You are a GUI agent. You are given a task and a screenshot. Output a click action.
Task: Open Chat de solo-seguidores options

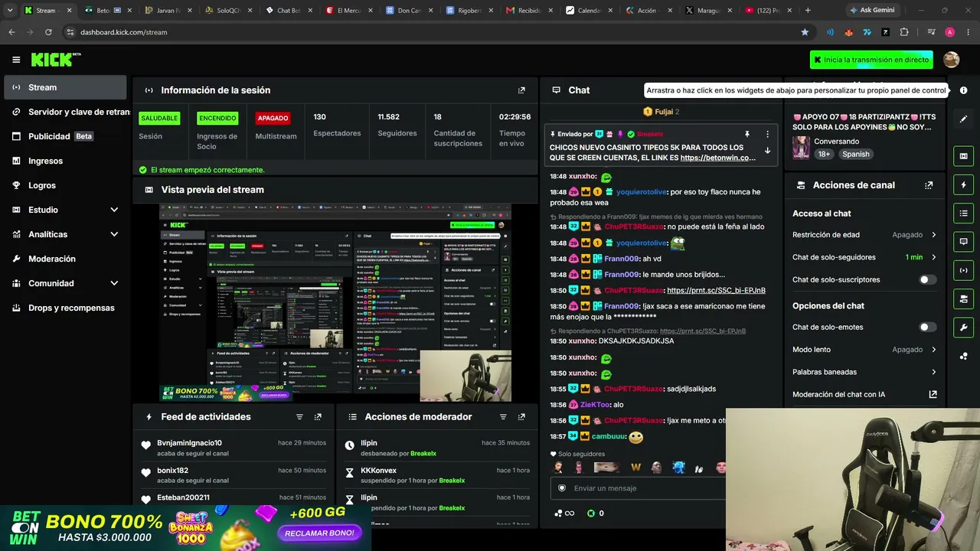point(864,257)
